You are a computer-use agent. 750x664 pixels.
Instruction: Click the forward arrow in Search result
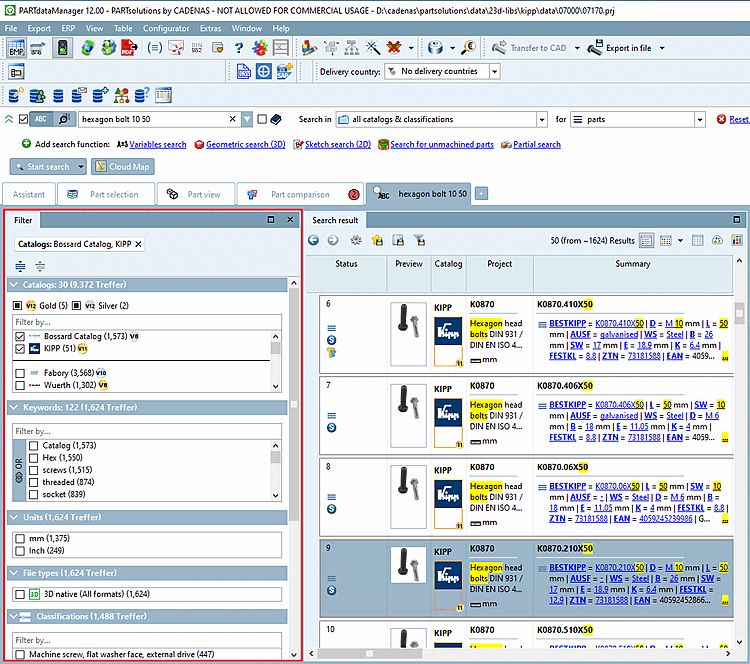333,240
